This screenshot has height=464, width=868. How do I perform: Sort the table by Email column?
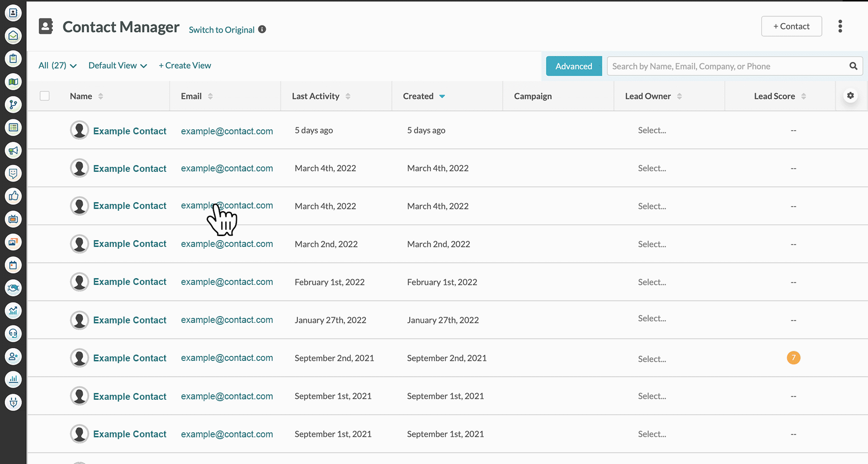(210, 96)
